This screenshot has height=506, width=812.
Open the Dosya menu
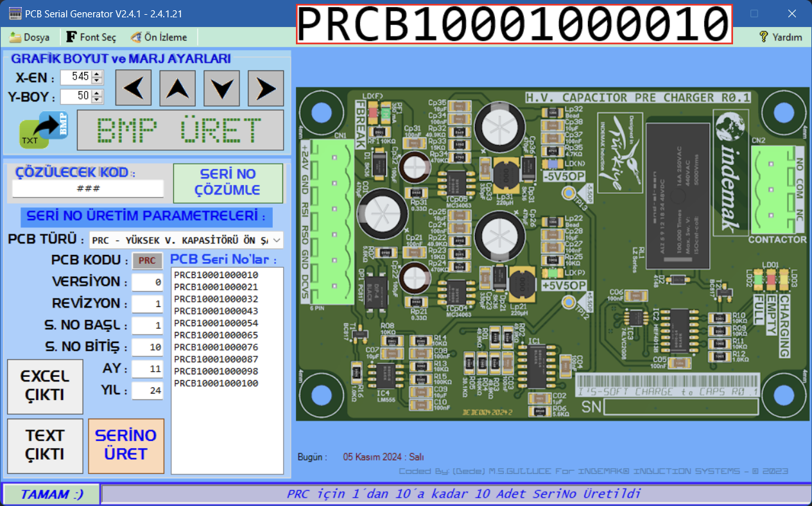coord(30,37)
